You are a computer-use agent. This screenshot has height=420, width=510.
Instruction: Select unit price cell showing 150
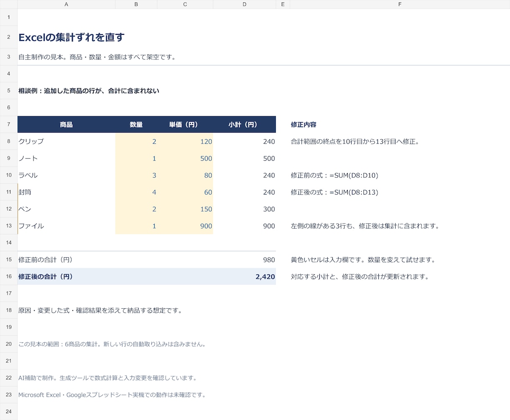pyautogui.click(x=185, y=209)
